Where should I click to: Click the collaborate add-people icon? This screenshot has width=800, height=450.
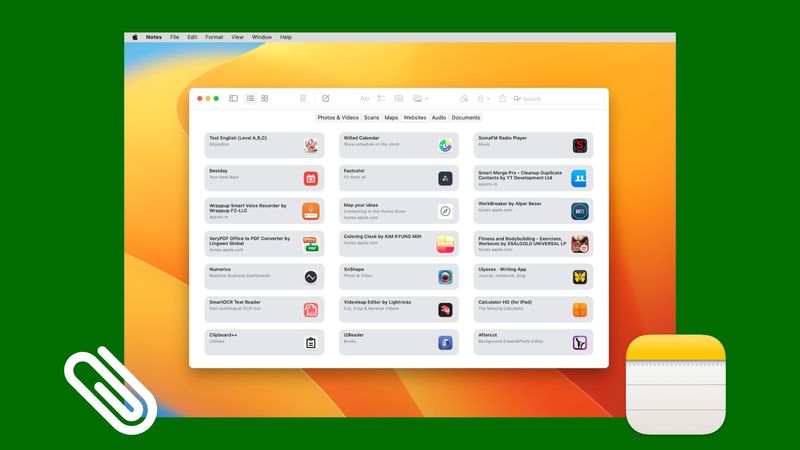point(463,98)
